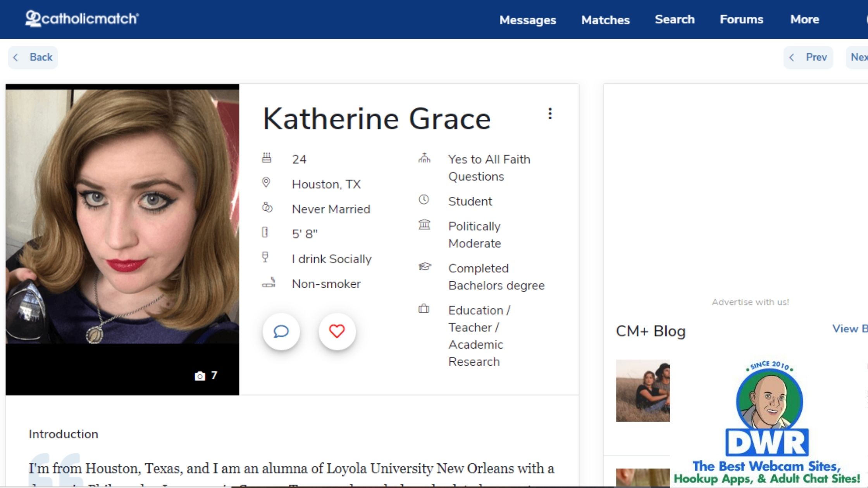The height and width of the screenshot is (488, 868).
Task: Open the Messages menu item
Action: click(x=527, y=20)
